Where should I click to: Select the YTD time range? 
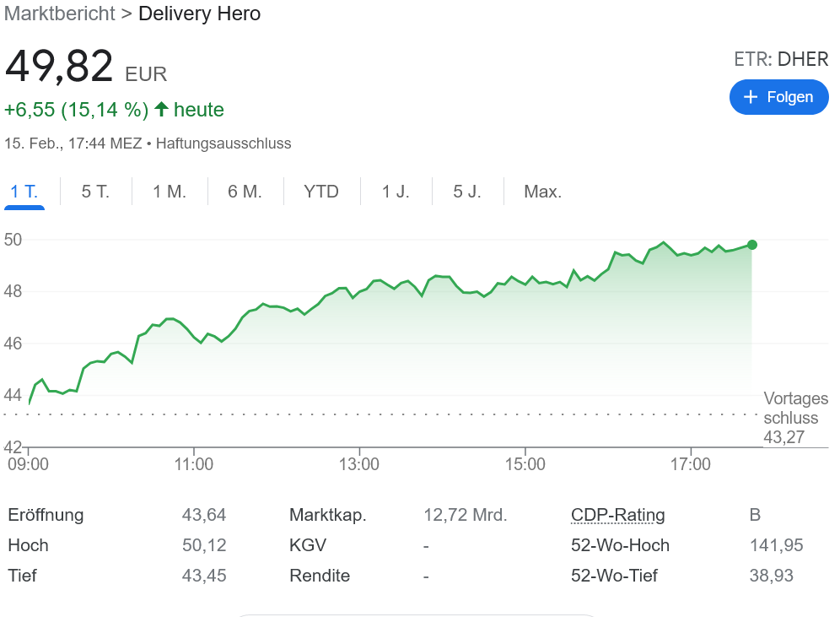coord(321,192)
